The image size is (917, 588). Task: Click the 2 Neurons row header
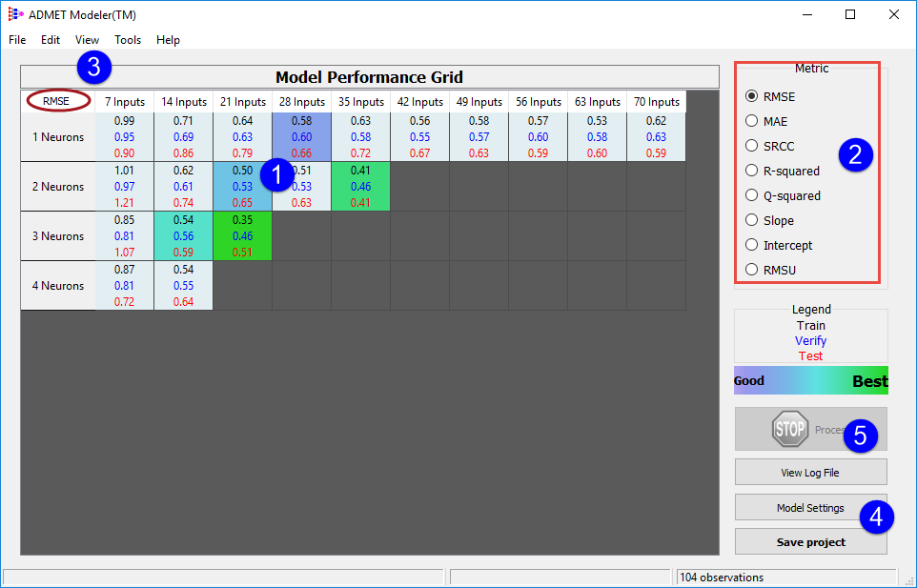(x=58, y=187)
